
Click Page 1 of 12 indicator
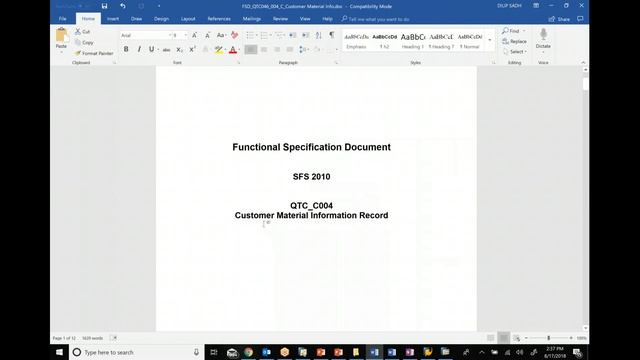(64, 338)
